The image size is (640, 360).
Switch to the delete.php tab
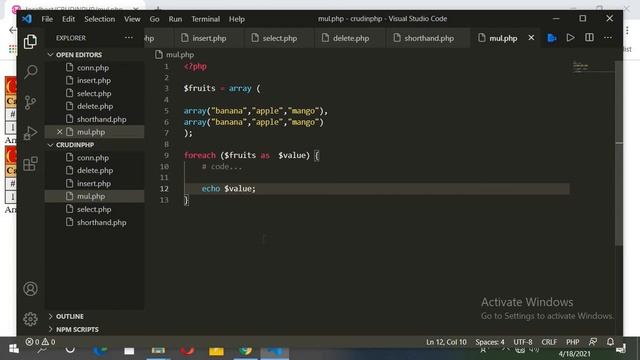click(350, 38)
